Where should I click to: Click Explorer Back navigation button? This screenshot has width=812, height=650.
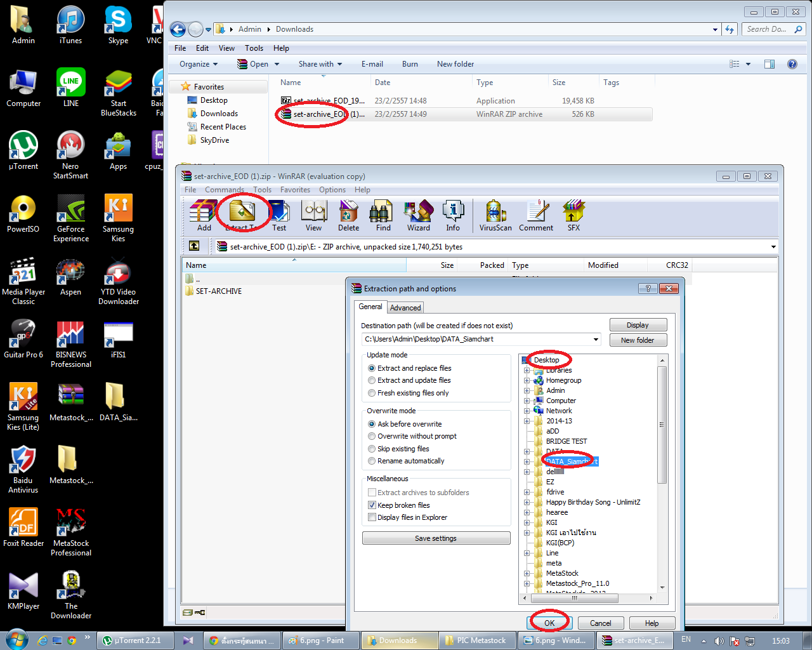coord(178,29)
